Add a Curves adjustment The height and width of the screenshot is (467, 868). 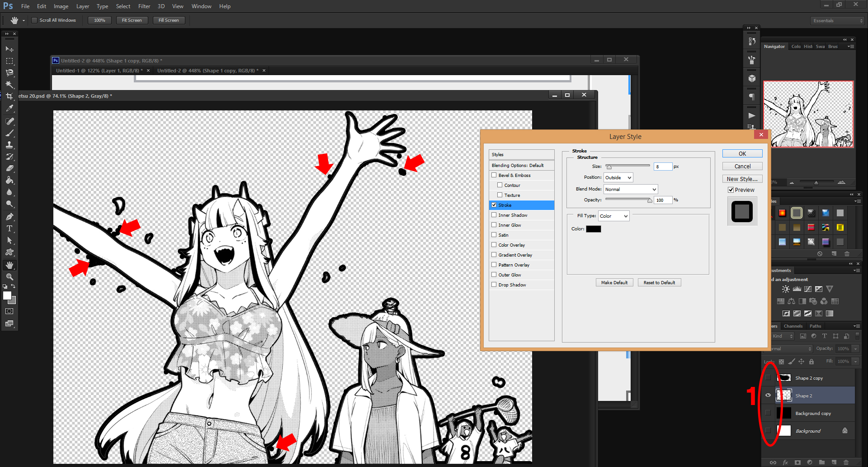tap(808, 289)
